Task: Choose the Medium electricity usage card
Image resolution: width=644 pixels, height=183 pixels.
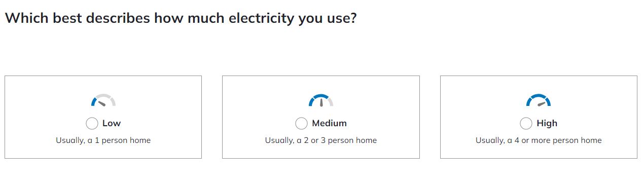Action: point(321,117)
